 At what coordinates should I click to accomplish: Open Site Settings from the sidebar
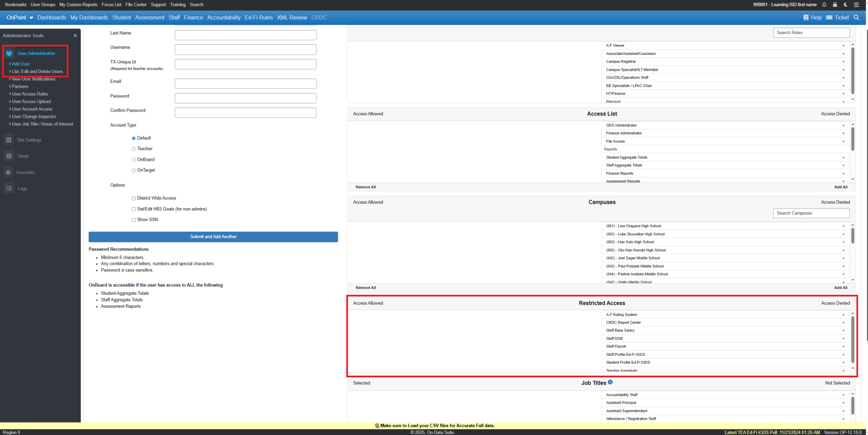(x=8, y=140)
